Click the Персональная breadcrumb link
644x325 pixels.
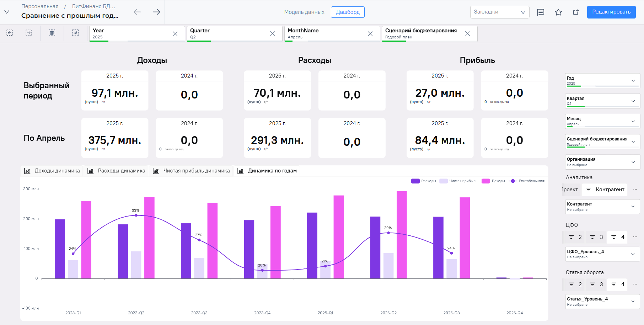tap(40, 6)
